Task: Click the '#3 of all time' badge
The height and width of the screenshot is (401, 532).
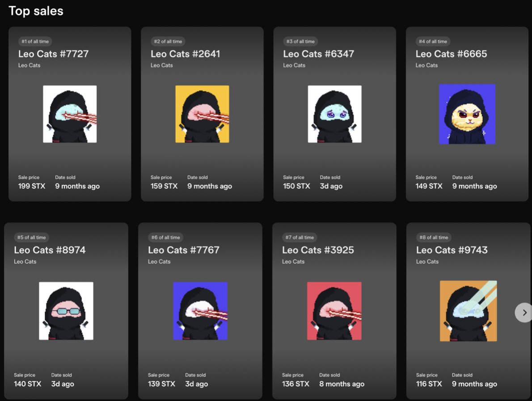Action: point(300,42)
